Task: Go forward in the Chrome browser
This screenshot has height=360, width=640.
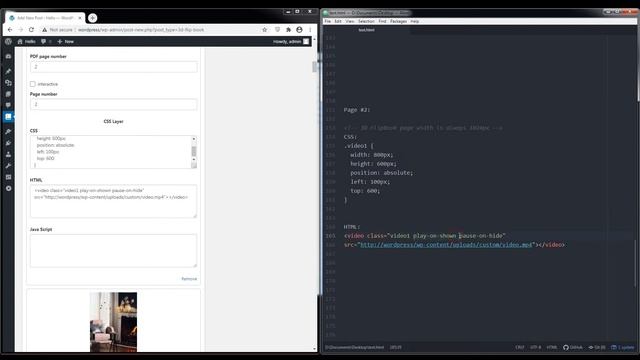Action: 21,30
